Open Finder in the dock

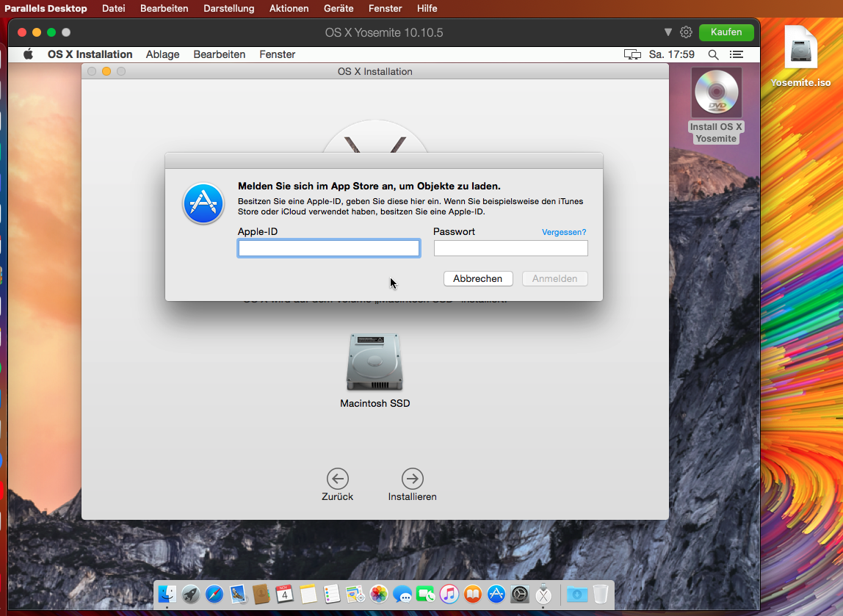tap(167, 594)
